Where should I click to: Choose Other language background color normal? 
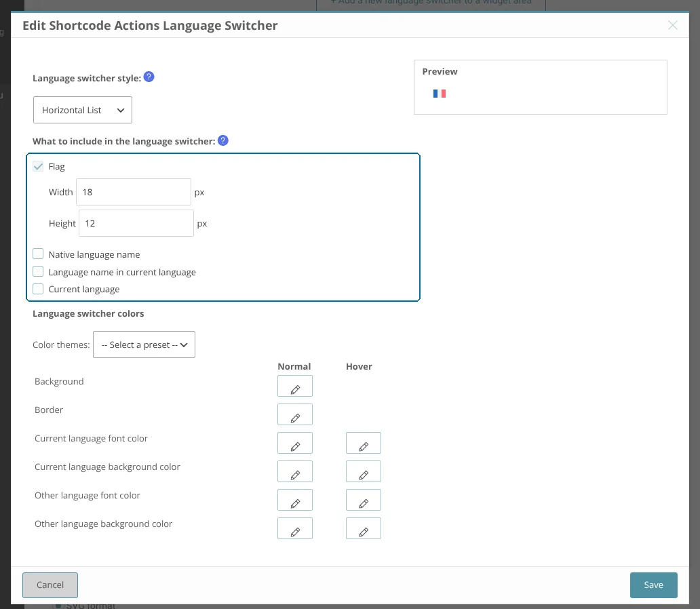[x=295, y=528]
